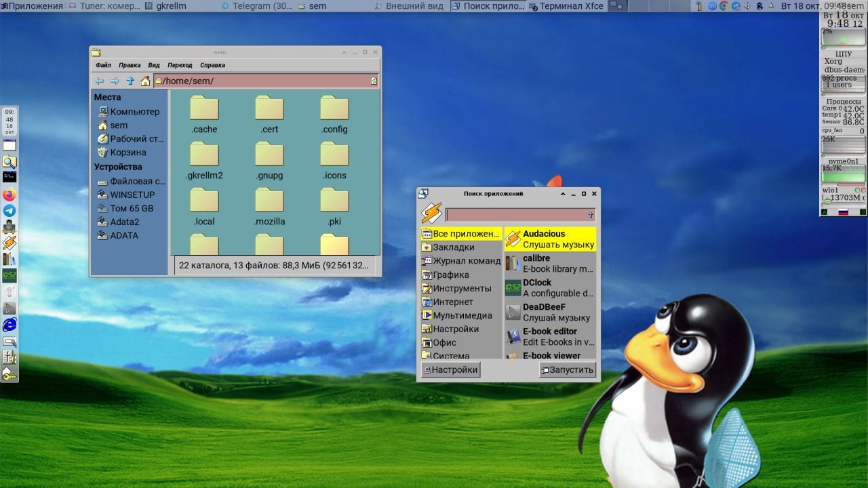868x488 pixels.
Task: Open the .cache folder
Action: click(x=204, y=115)
